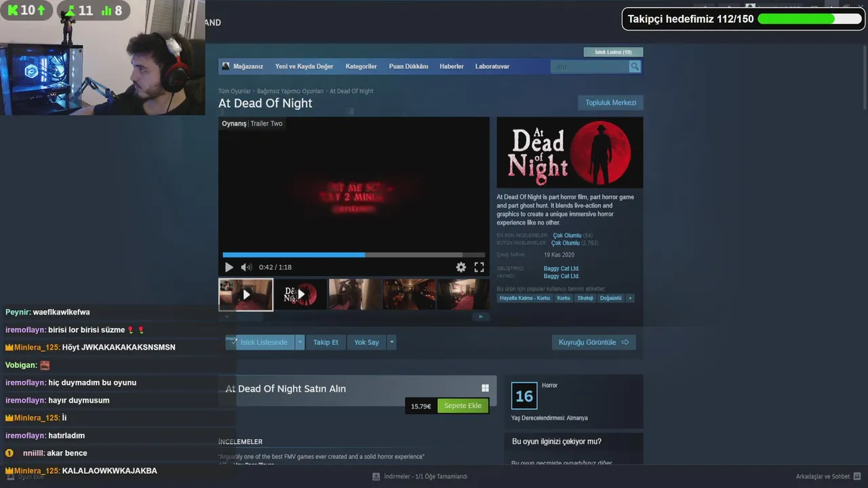The image size is (868, 488).
Task: Toggle the İstek Listesinde wishlist checkbox
Action: point(233,342)
